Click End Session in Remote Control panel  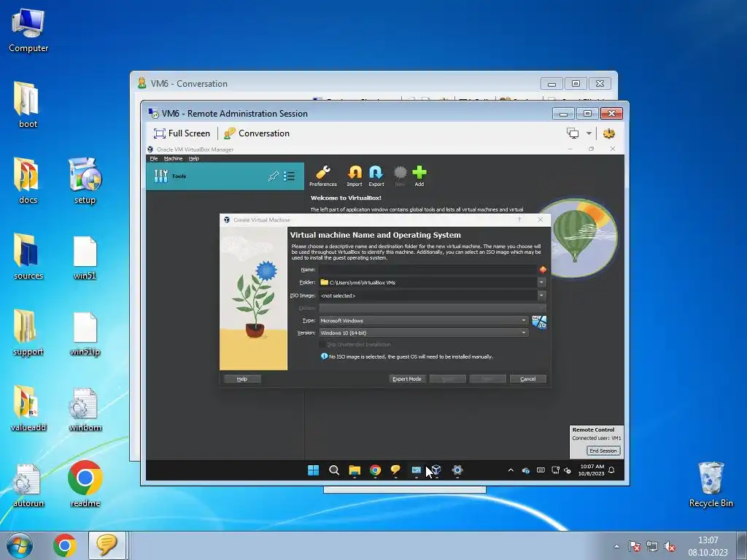[603, 451]
